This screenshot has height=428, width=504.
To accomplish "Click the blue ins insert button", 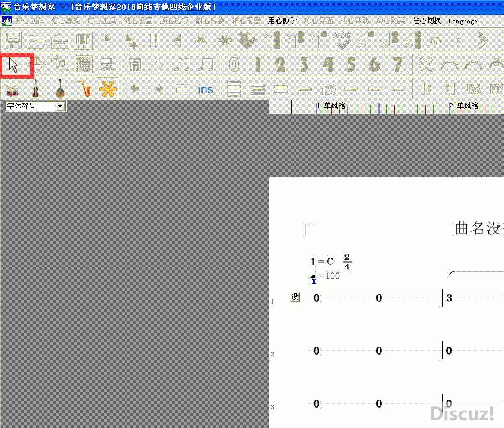I will coord(206,89).
